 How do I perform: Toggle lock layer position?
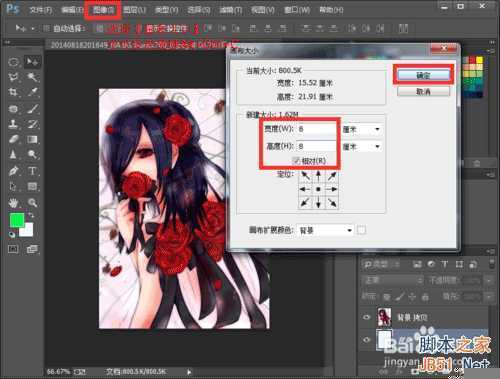coord(412,296)
